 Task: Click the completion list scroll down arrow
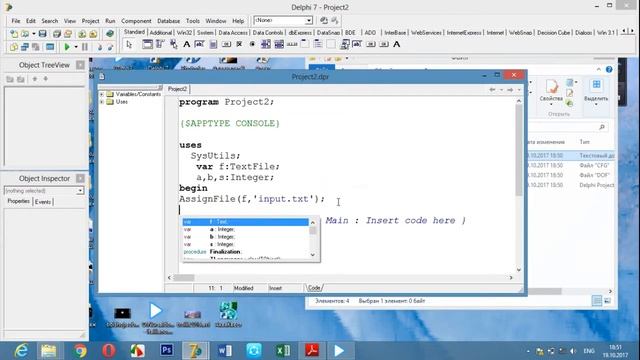313,255
